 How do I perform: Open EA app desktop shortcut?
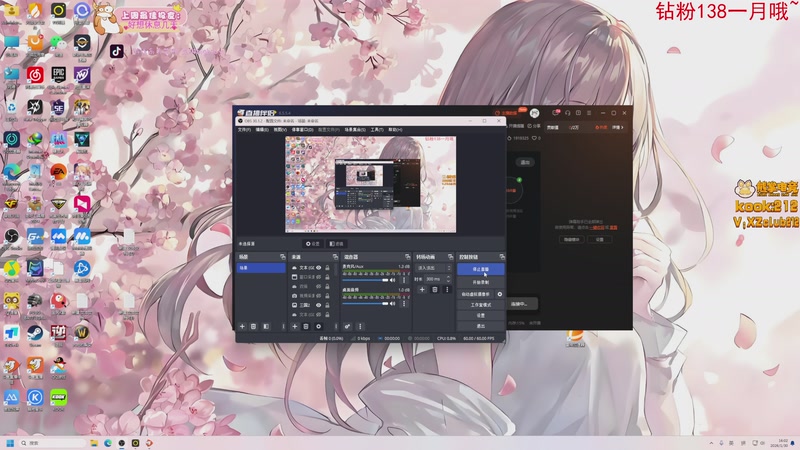click(x=58, y=172)
